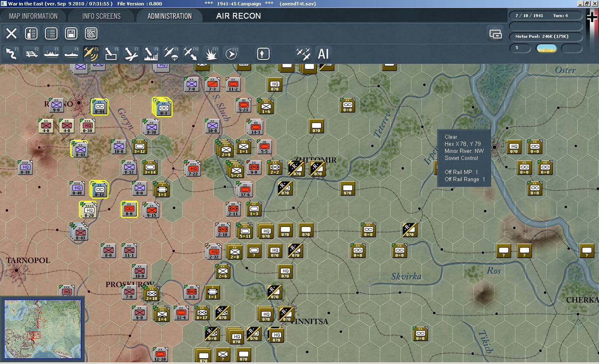Select the F3 naval transport ship icon
599x364 pixels.
pos(51,54)
